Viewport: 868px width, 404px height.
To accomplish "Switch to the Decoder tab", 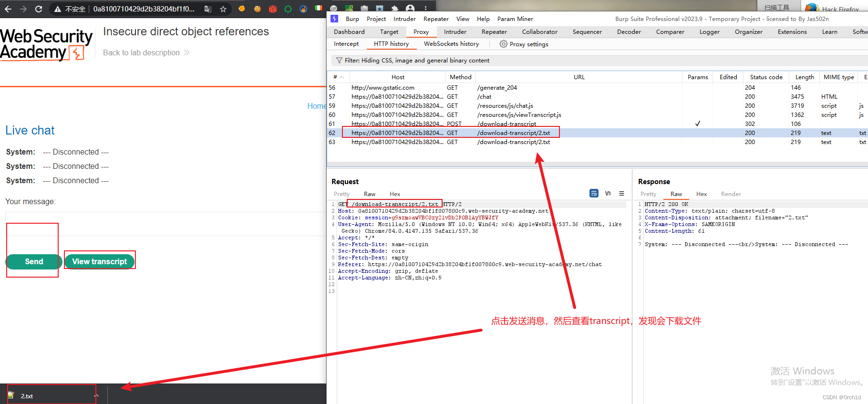I will click(x=629, y=32).
